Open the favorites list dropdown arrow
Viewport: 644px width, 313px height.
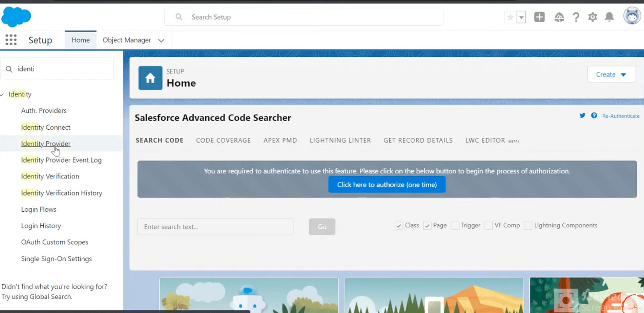click(x=521, y=17)
